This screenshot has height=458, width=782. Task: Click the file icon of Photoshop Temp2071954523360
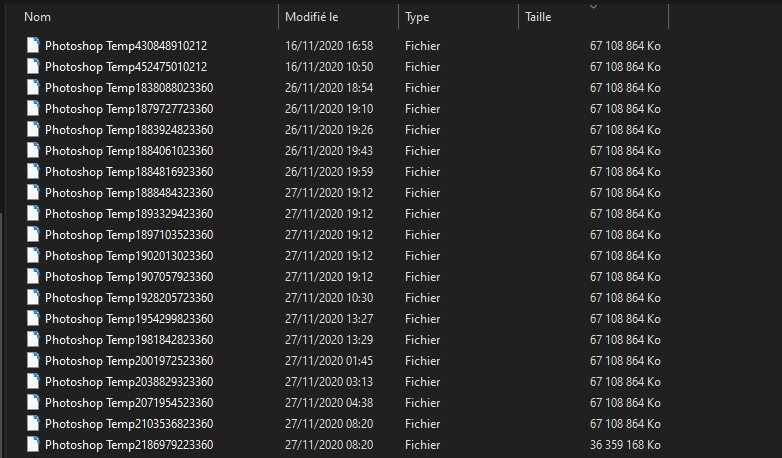33,402
